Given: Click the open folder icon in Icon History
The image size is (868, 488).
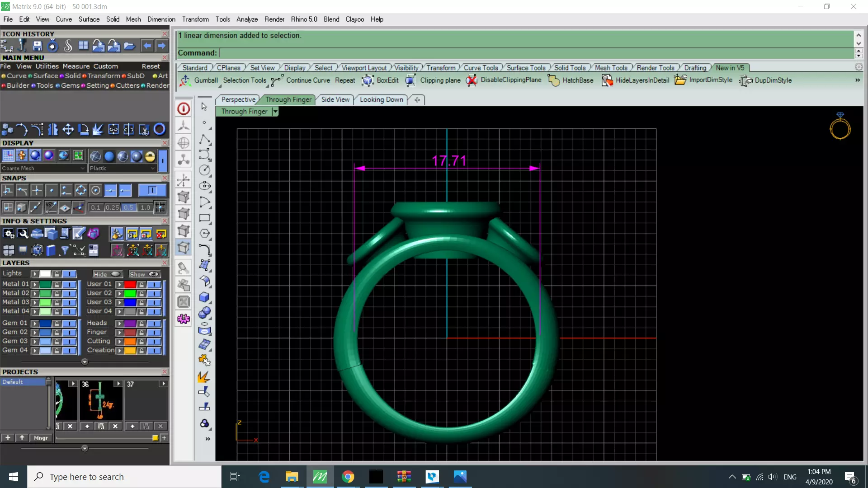Looking at the screenshot, I should point(129,46).
